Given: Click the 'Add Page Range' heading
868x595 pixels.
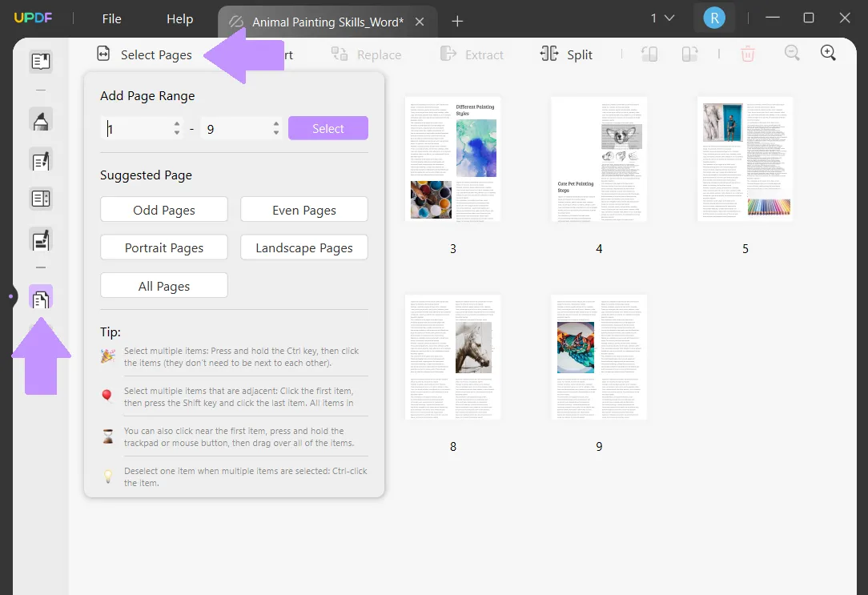Looking at the screenshot, I should point(147,96).
